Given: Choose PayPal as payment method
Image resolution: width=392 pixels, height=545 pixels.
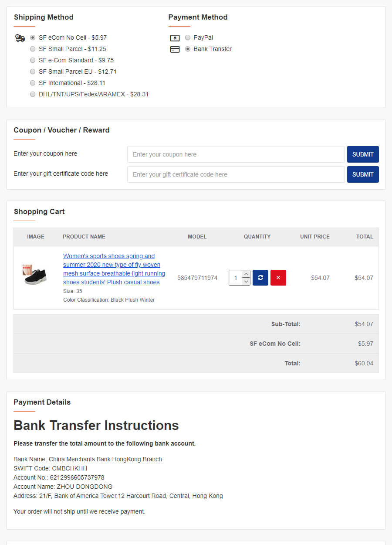Looking at the screenshot, I should pyautogui.click(x=188, y=37).
